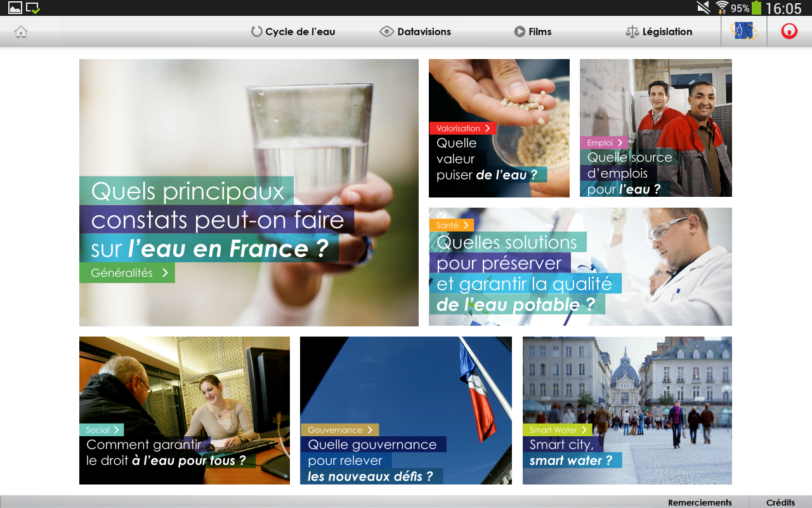Tap the Android notification image icon

15,8
